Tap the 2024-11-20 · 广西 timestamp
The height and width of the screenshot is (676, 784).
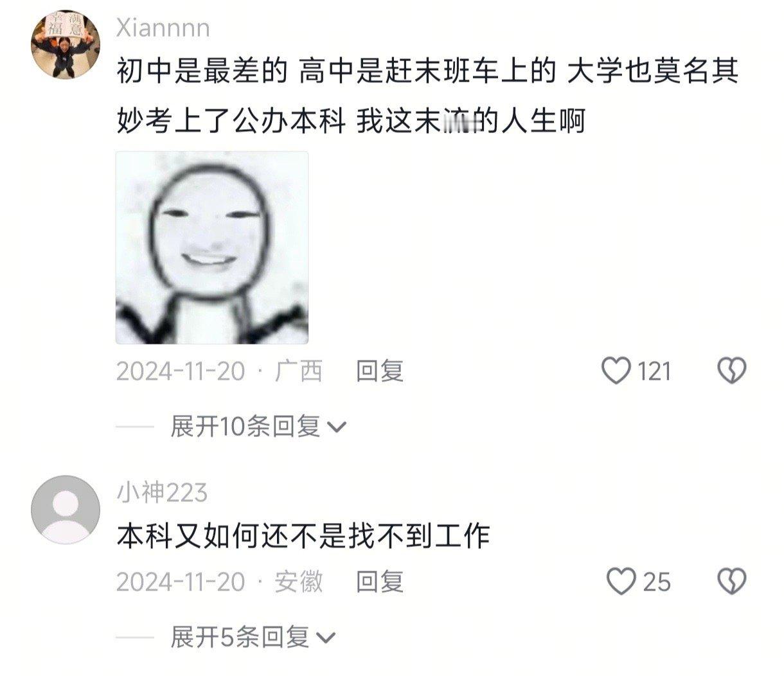[x=219, y=371]
